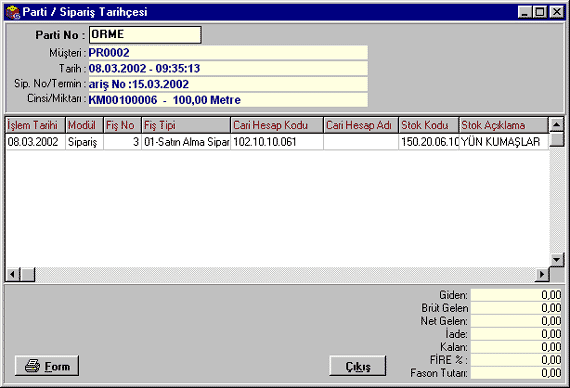Click the Stok Kodu column header
Viewport: 570px width, 388px height.
click(x=429, y=125)
